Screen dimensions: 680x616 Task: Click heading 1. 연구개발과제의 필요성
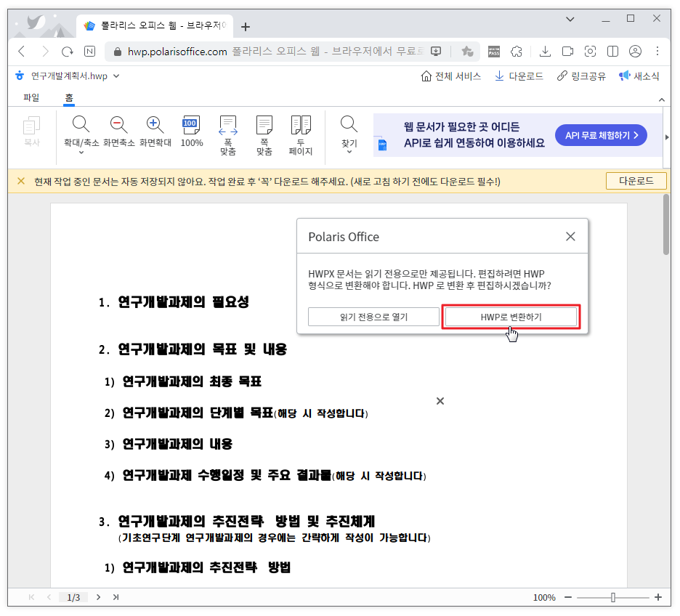(x=174, y=302)
